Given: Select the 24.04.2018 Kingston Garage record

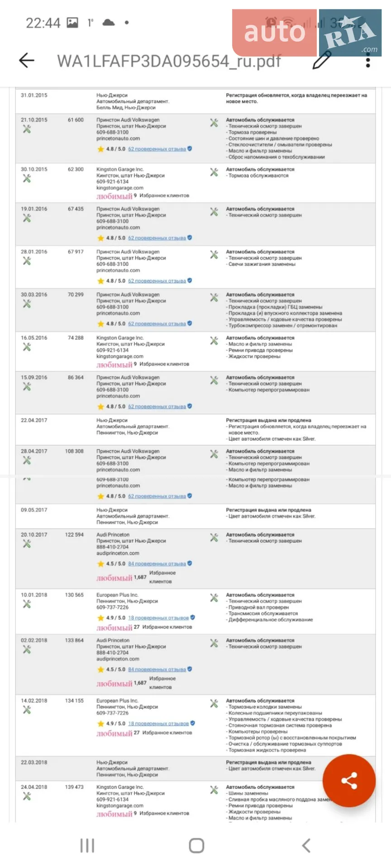Looking at the screenshot, I should click(x=195, y=802).
